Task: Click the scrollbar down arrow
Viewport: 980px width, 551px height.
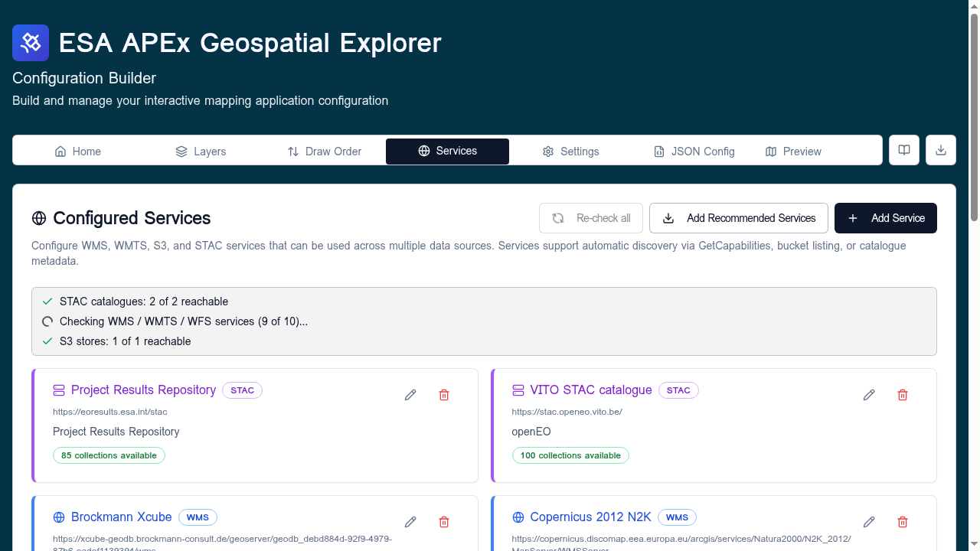Action: [974, 545]
